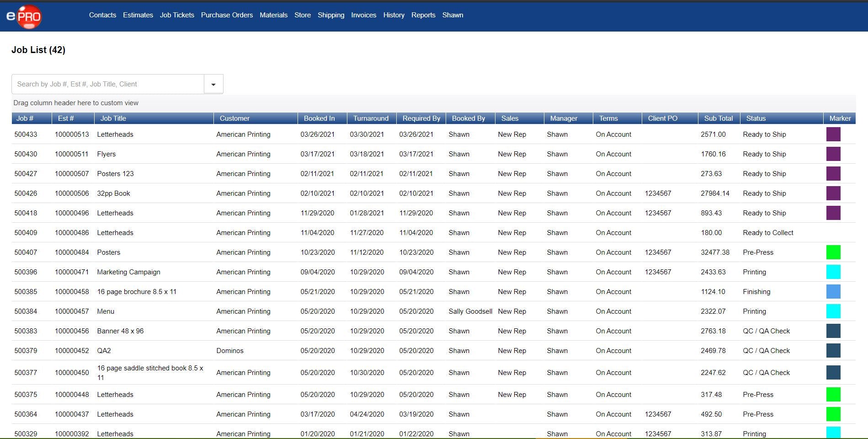Sort by Turnaround column header
This screenshot has width=868, height=439.
(x=371, y=118)
